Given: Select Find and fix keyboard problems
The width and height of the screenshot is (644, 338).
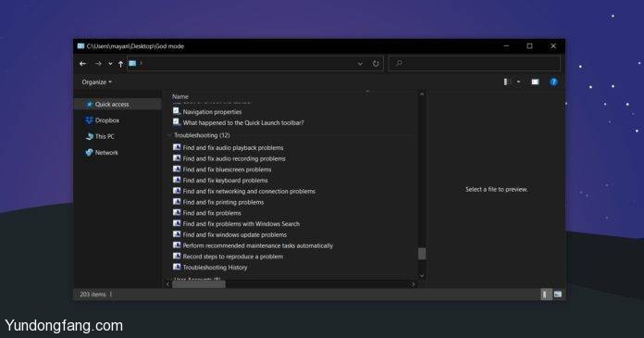Looking at the screenshot, I should [x=225, y=181].
